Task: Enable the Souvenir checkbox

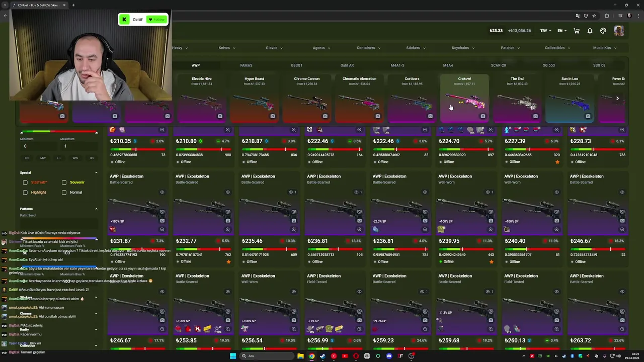Action: pos(64,183)
